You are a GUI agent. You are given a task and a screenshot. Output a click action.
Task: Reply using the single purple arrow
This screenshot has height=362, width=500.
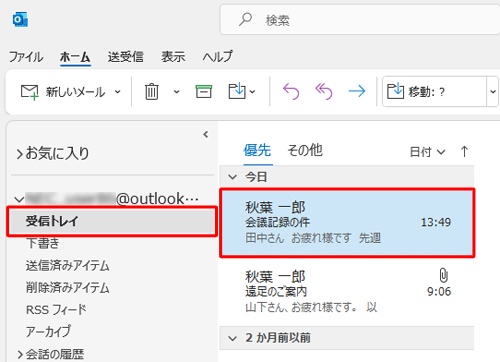tap(291, 92)
